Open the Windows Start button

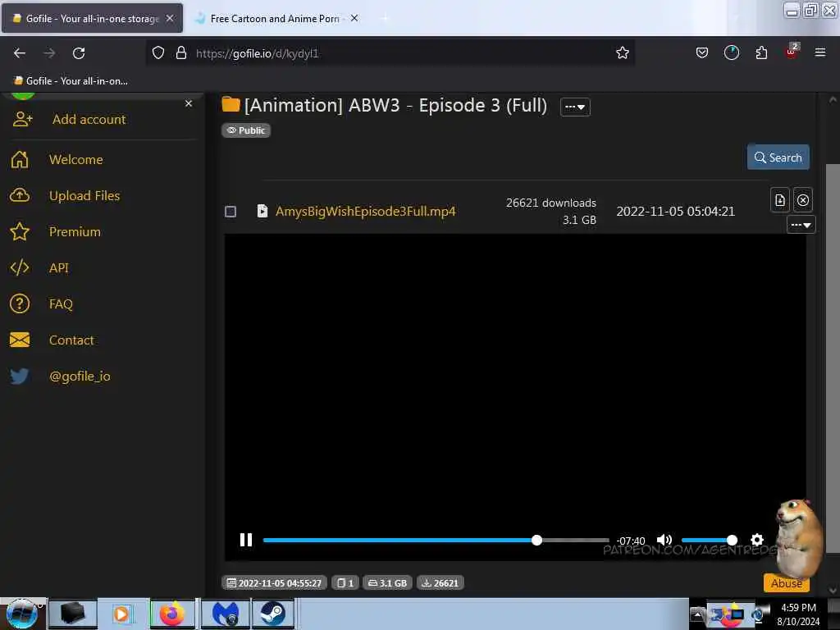click(21, 614)
